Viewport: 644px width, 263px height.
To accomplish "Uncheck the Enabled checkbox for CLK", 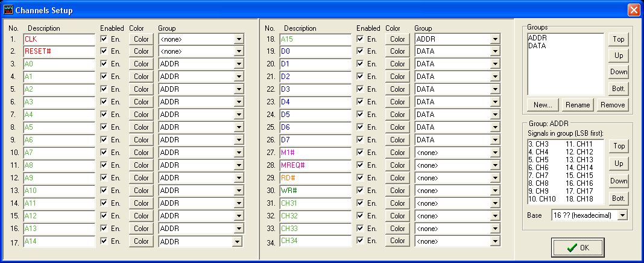I will coord(105,39).
